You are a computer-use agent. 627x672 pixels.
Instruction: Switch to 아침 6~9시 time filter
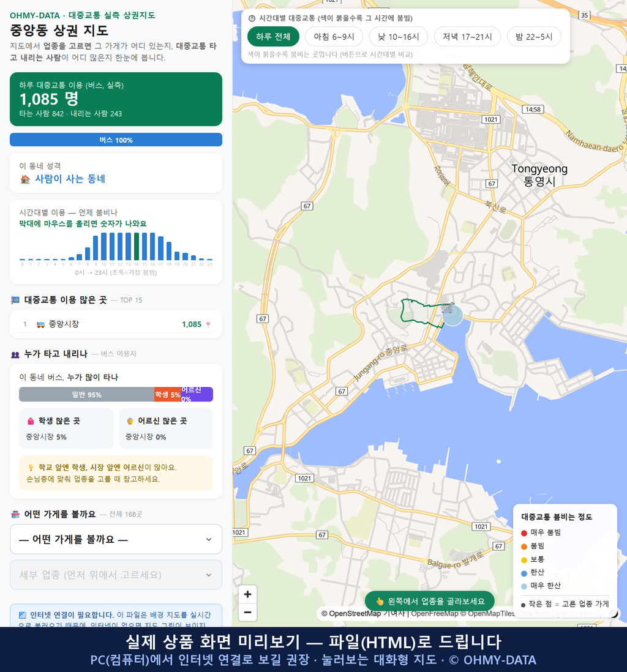334,37
